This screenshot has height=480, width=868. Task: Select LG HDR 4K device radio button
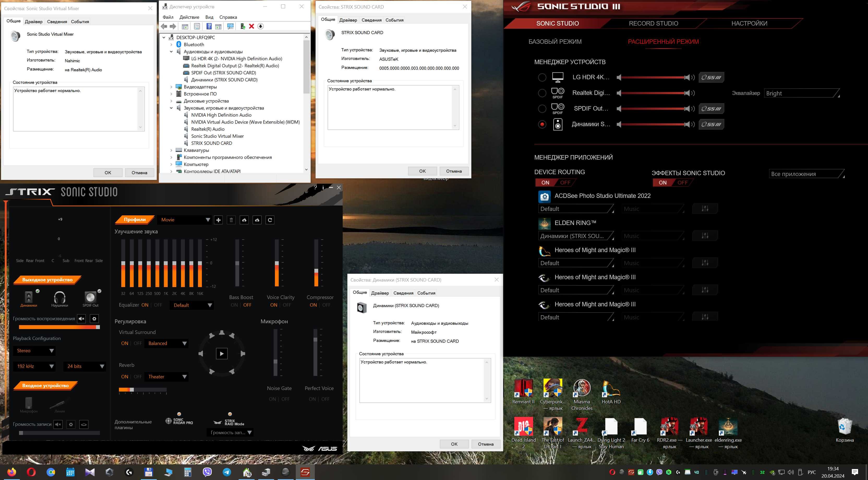pyautogui.click(x=542, y=77)
